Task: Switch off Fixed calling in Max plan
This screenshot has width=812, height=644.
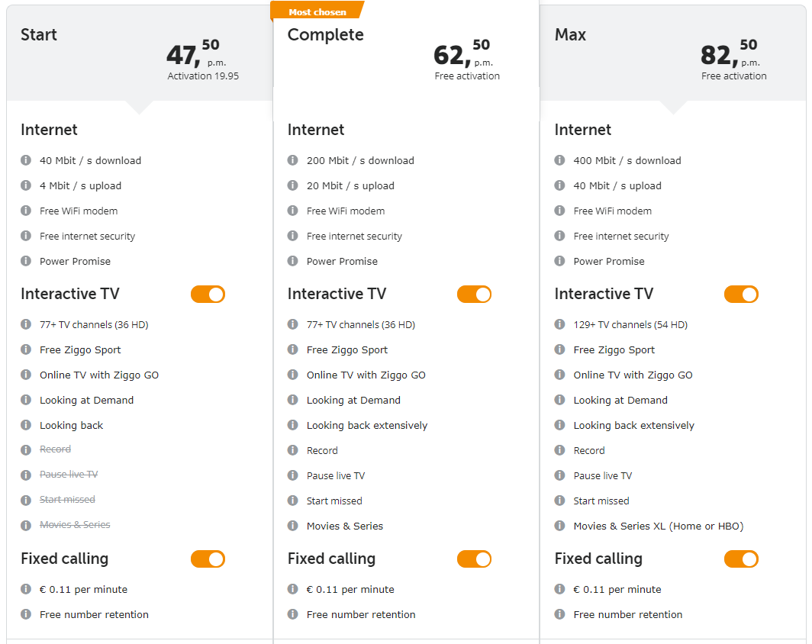Action: 741,559
